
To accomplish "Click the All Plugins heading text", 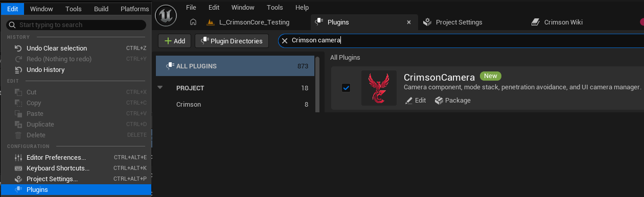I will coord(345,57).
